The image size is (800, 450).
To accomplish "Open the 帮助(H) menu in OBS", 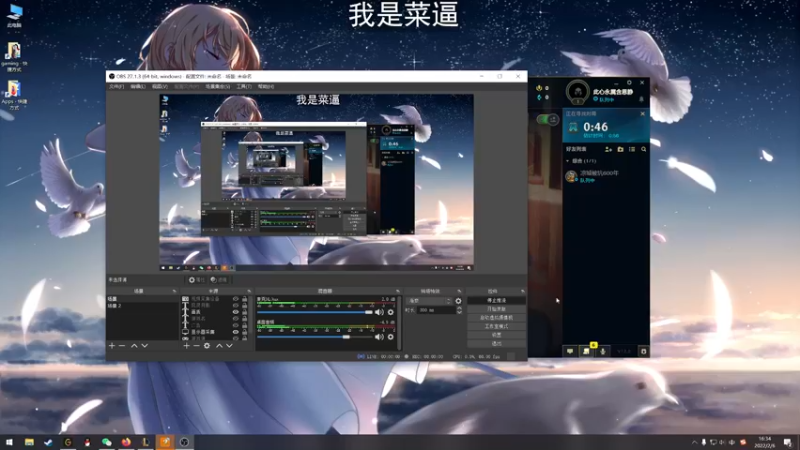I will (x=266, y=87).
